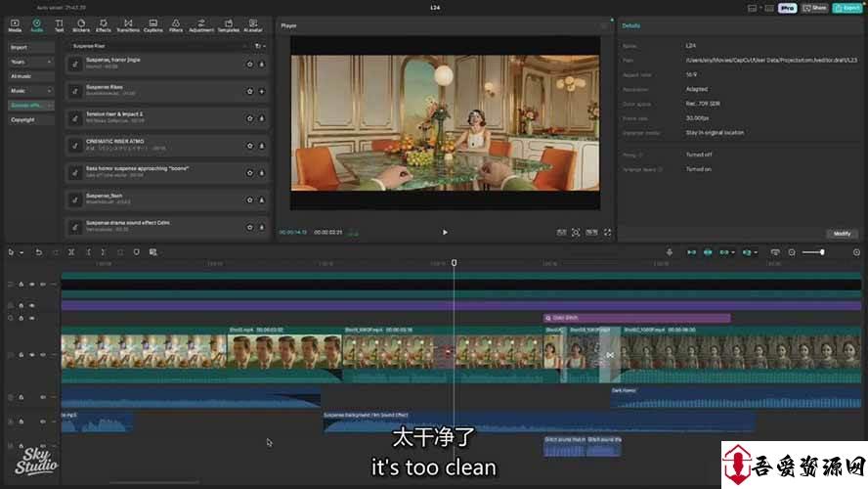Play the video in the player

point(445,233)
